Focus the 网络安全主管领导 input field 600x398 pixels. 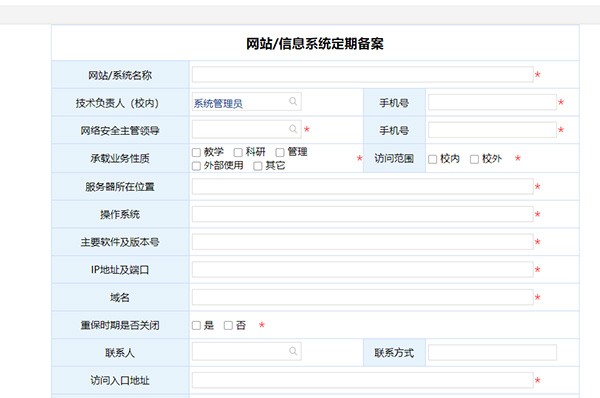(x=246, y=129)
